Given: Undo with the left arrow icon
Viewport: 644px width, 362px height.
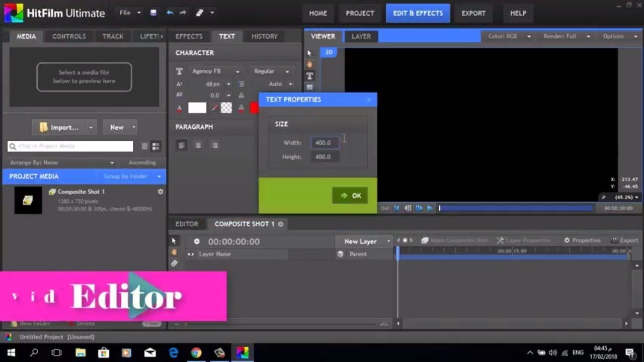Looking at the screenshot, I should (x=170, y=13).
